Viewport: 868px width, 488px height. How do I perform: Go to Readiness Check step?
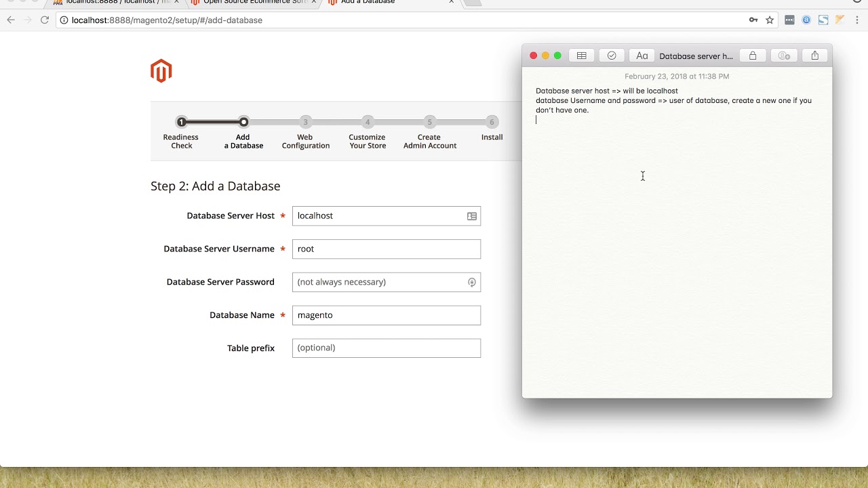(x=181, y=132)
